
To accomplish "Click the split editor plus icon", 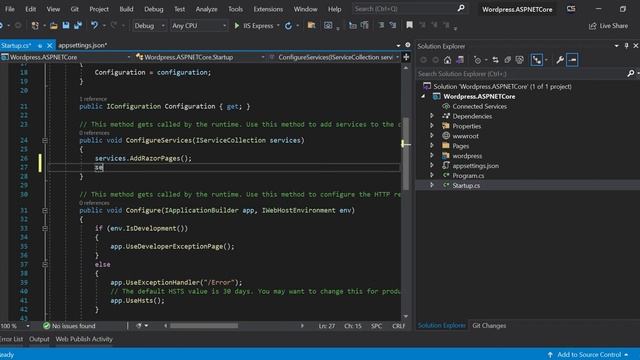I will tap(406, 57).
